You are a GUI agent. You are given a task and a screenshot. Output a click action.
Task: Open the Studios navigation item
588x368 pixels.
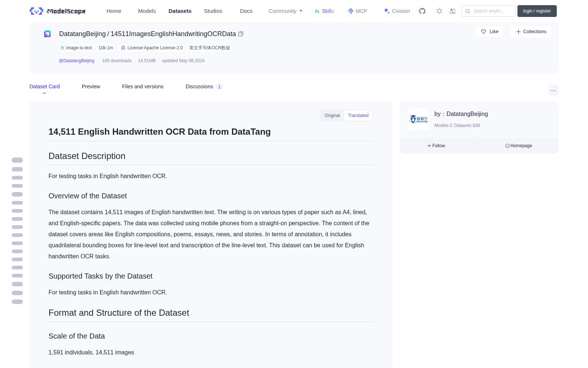[x=213, y=11]
